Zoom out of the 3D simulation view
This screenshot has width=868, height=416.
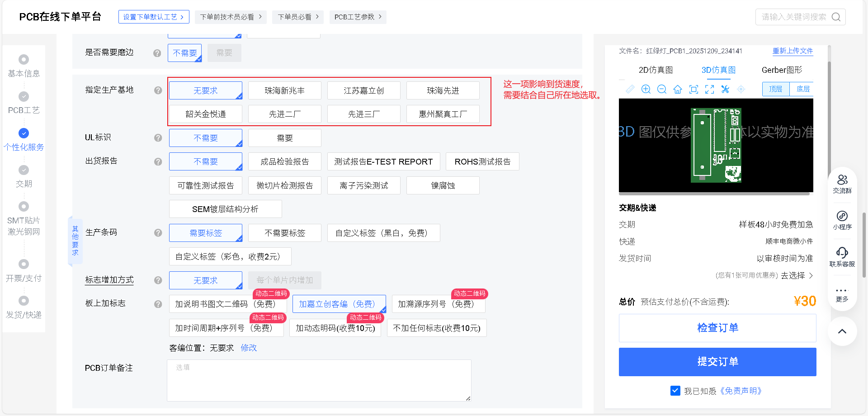[661, 89]
